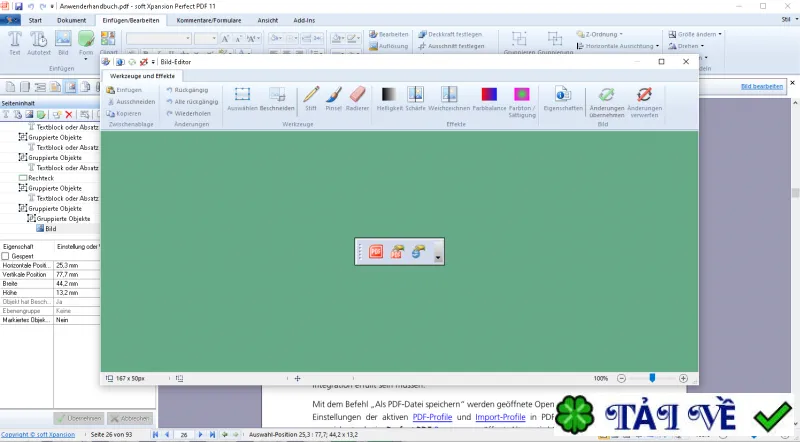Image resolution: width=800 pixels, height=442 pixels.
Task: Go to previous page in the status bar
Action: pos(167,434)
